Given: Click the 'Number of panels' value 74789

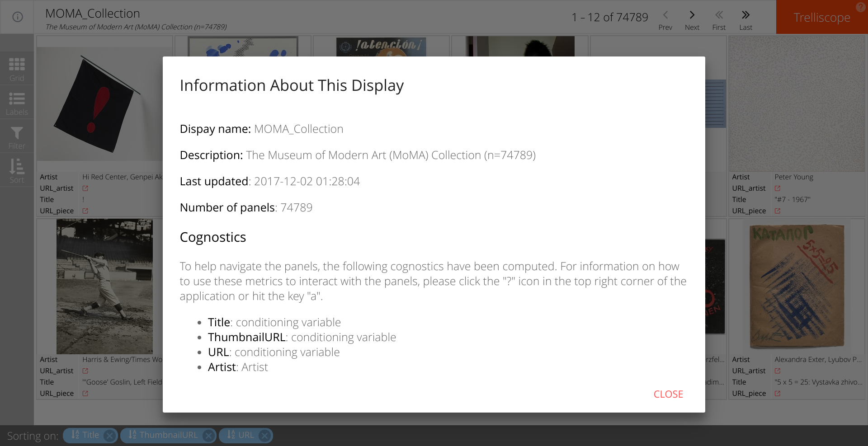Looking at the screenshot, I should pos(297,207).
